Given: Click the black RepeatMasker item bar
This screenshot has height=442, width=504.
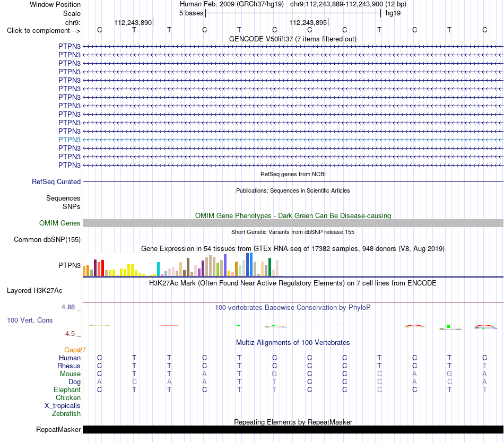Looking at the screenshot, I should point(293,429).
